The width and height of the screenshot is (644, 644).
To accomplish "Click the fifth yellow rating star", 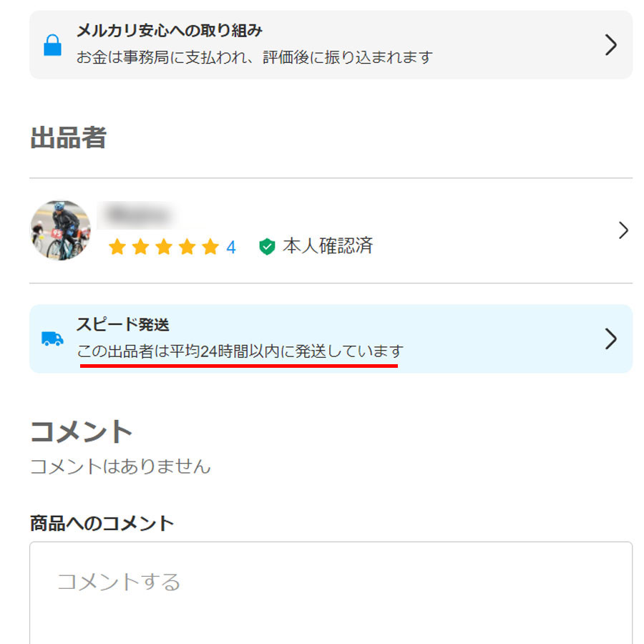I will pyautogui.click(x=210, y=246).
